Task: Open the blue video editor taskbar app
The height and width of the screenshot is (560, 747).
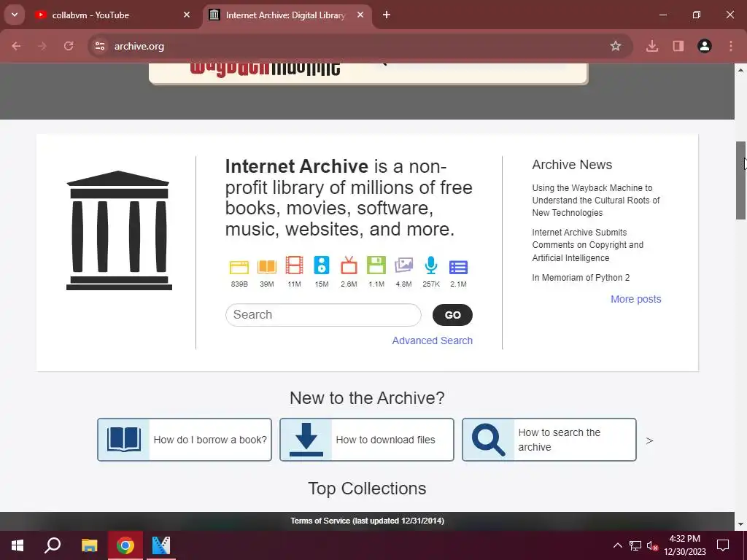Action: click(161, 545)
